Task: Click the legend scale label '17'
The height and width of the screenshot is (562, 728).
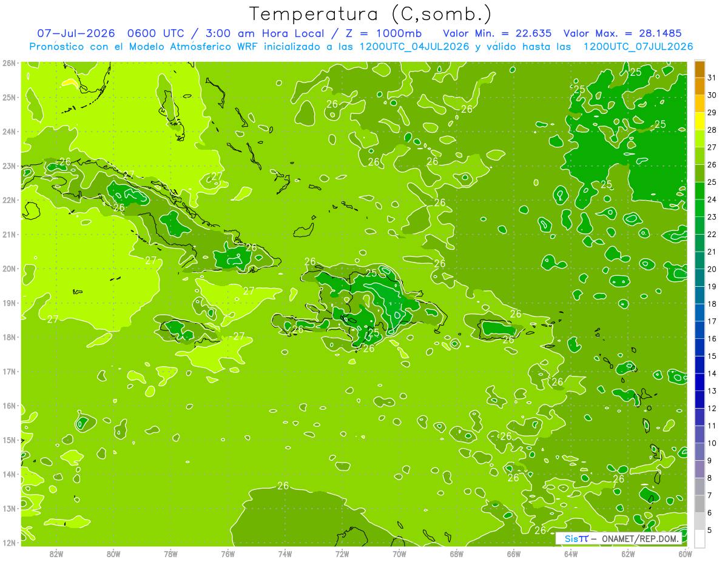Action: [x=712, y=321]
